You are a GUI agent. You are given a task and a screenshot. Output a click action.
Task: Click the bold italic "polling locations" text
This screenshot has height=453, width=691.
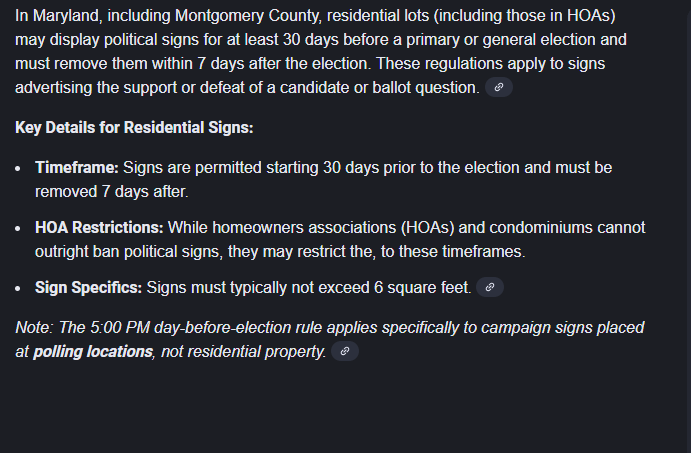92,352
